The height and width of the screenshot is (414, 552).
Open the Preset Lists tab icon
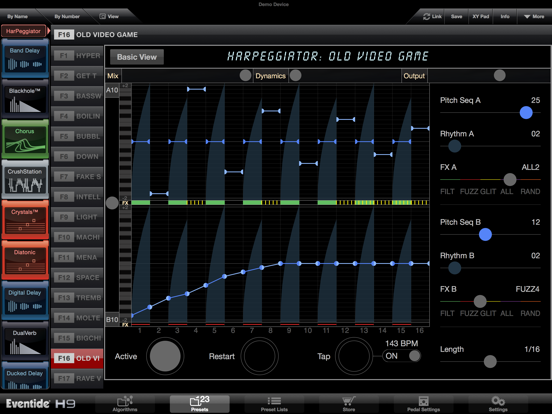click(x=274, y=403)
